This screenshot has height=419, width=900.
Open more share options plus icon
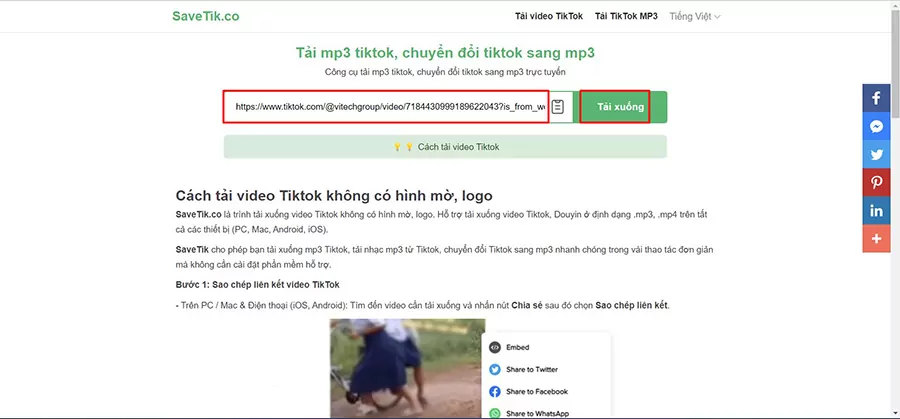[x=876, y=239]
